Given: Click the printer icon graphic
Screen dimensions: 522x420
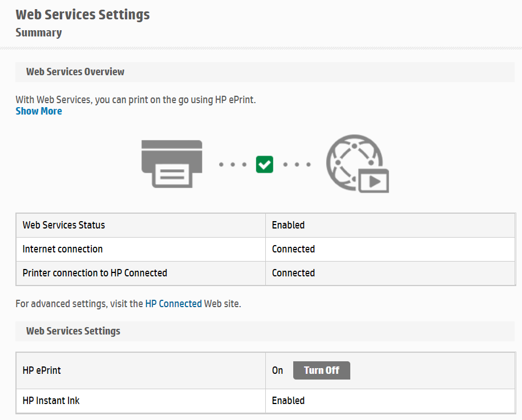Looking at the screenshot, I should (x=172, y=164).
